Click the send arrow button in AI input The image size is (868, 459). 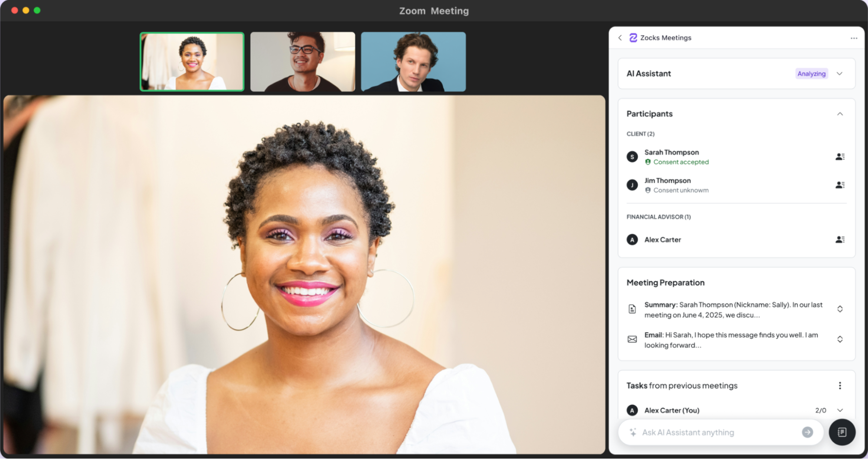click(807, 432)
